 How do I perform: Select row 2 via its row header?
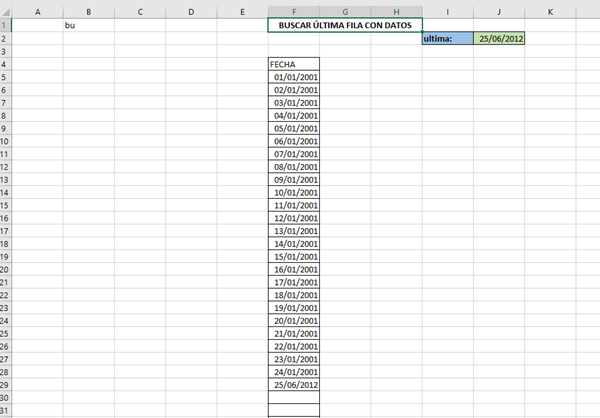(x=6, y=38)
